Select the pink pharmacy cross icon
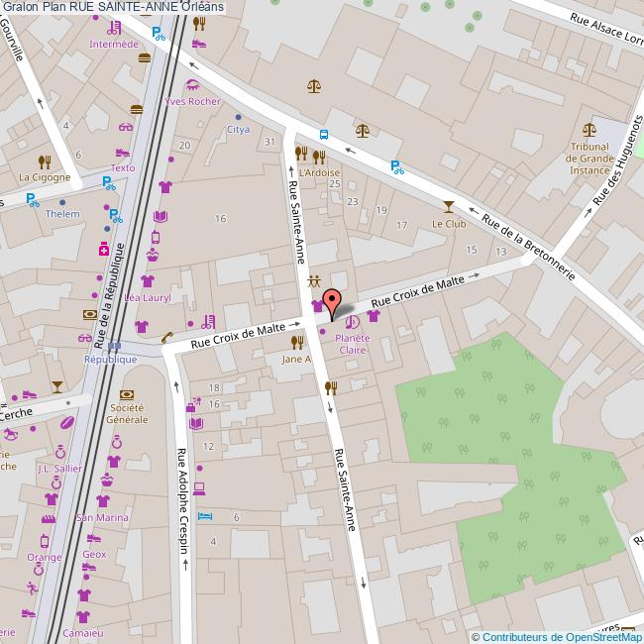 pyautogui.click(x=102, y=250)
